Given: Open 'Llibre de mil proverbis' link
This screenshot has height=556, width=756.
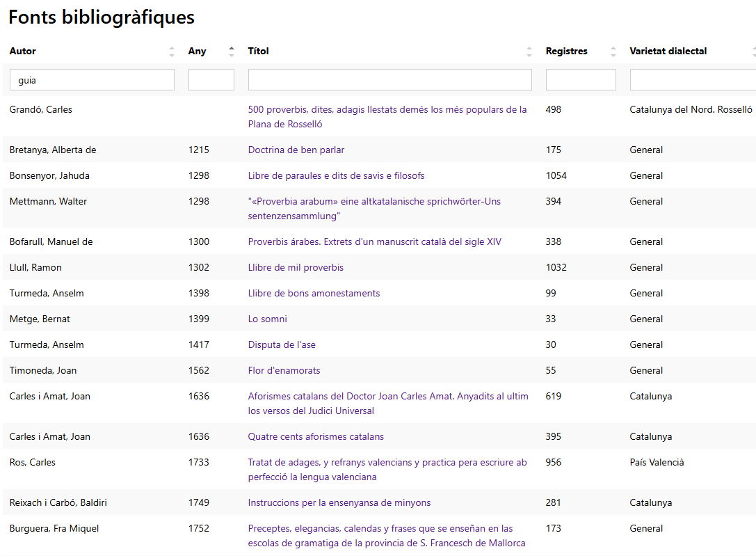Looking at the screenshot, I should click(296, 268).
